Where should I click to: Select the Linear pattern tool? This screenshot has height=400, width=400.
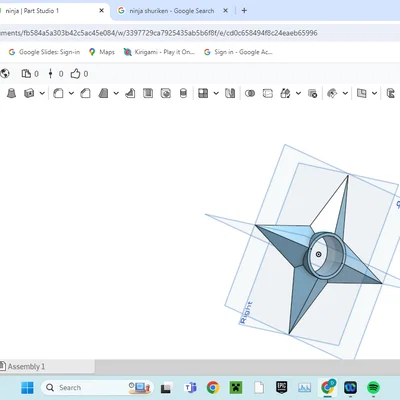point(203,93)
